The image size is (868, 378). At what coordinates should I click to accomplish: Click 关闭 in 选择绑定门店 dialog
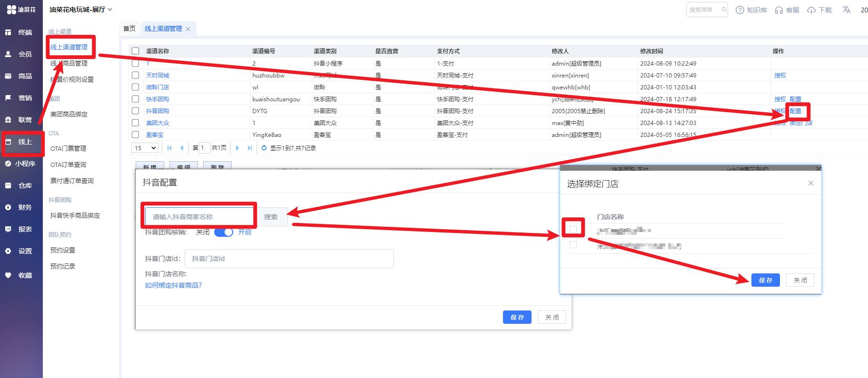[x=800, y=280]
